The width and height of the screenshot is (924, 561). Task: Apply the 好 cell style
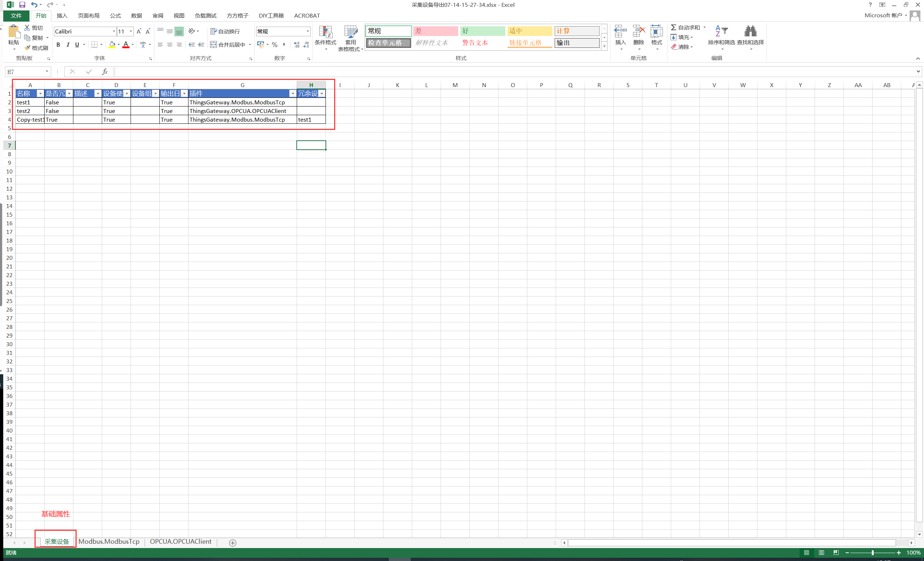482,31
